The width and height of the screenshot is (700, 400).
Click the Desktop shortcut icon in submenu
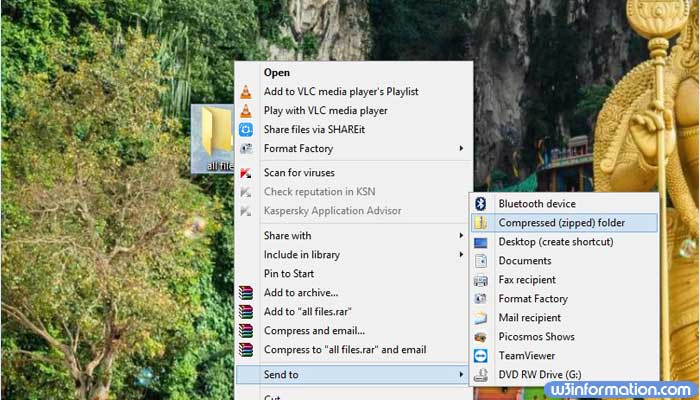[480, 242]
